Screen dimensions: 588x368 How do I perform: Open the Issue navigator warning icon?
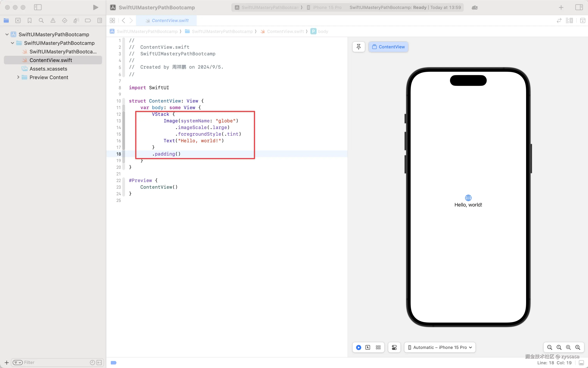pos(53,21)
